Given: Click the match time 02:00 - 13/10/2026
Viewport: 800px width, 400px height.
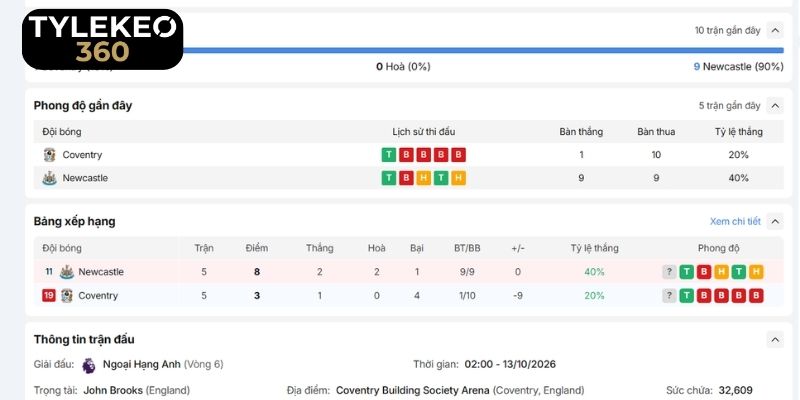Looking at the screenshot, I should [x=510, y=364].
